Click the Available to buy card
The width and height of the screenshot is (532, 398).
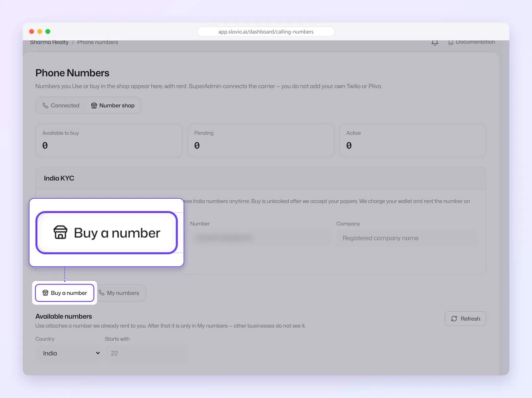109,141
